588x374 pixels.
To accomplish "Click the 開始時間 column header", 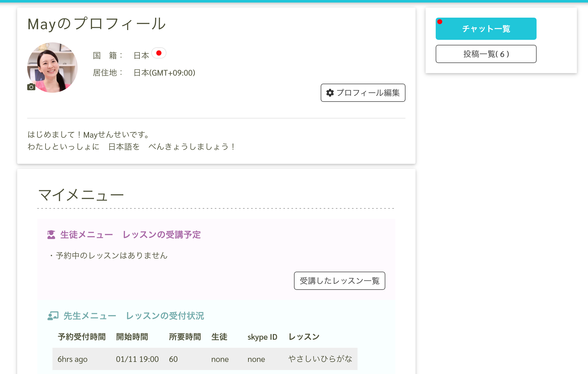I will click(x=132, y=337).
